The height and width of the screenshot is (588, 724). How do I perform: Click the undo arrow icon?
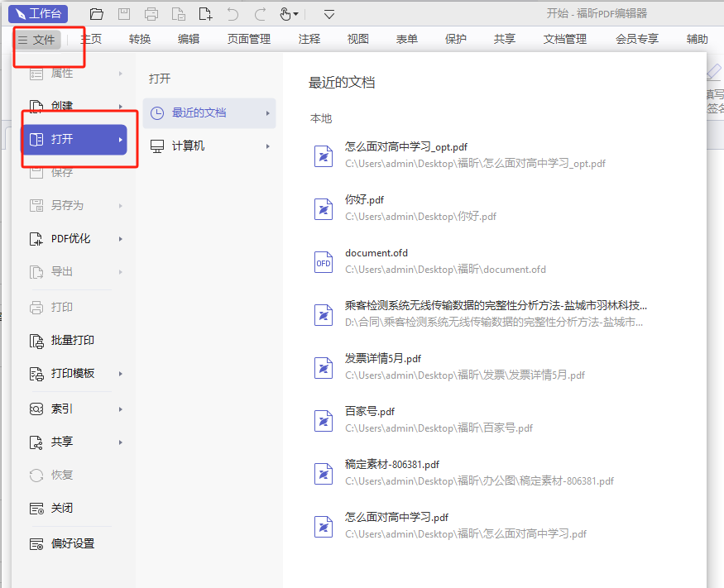(233, 14)
